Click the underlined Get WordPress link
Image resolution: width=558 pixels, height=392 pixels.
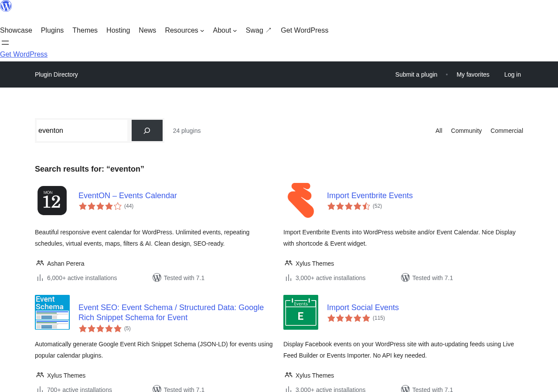coord(24,54)
